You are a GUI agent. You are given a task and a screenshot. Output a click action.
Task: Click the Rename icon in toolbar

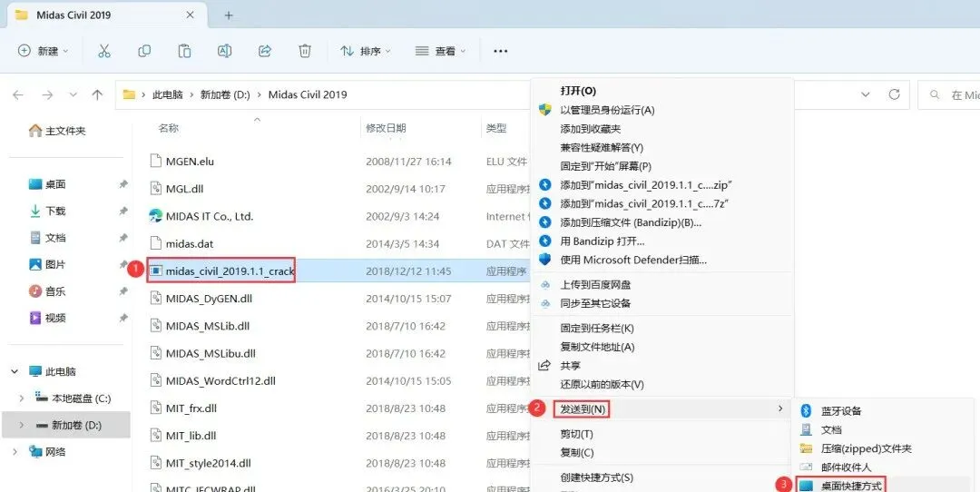click(224, 51)
